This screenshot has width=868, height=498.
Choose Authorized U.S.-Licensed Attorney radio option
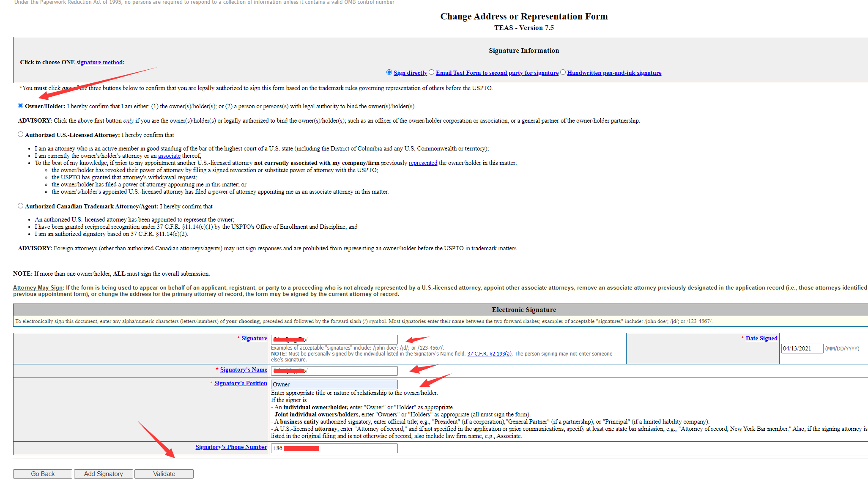click(20, 134)
